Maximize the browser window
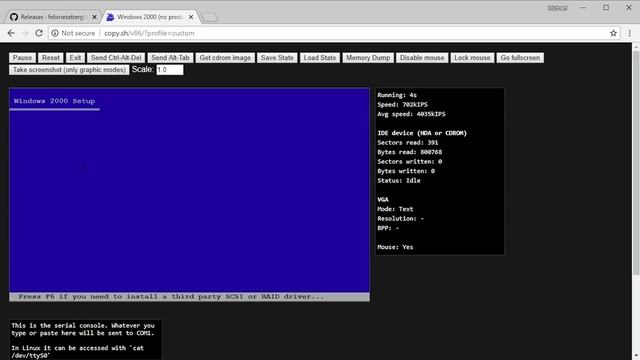Screen dimensions: 640x360 [x=606, y=7]
